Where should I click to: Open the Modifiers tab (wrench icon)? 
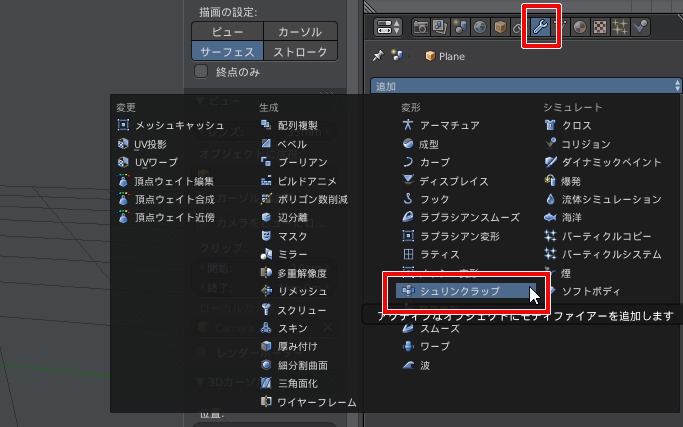point(541,27)
